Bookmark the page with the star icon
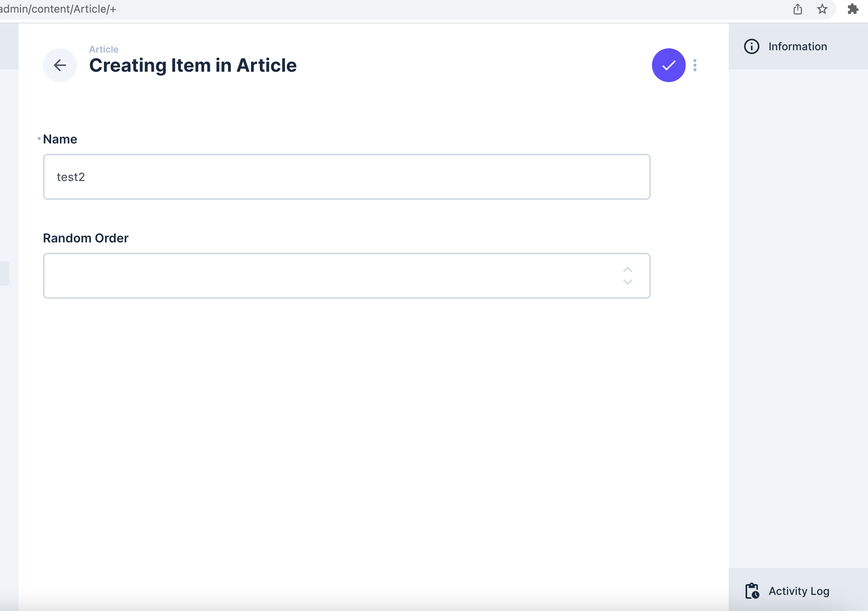 [822, 9]
